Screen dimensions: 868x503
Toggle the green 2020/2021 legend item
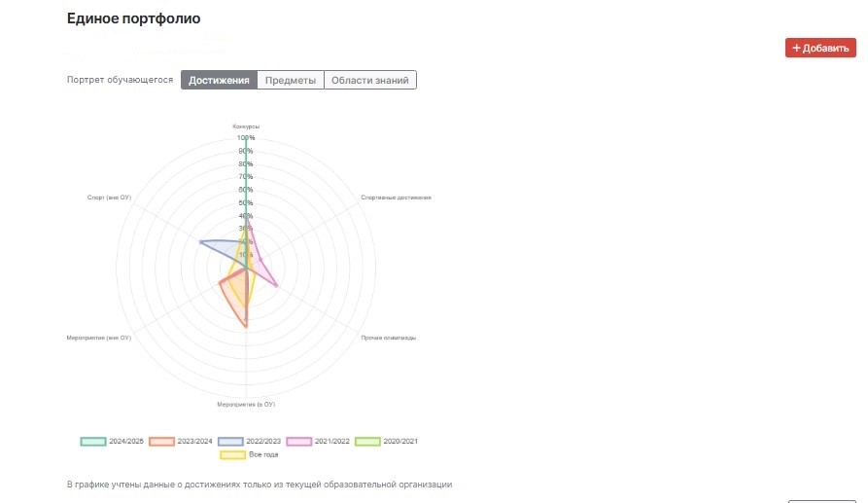(x=368, y=441)
